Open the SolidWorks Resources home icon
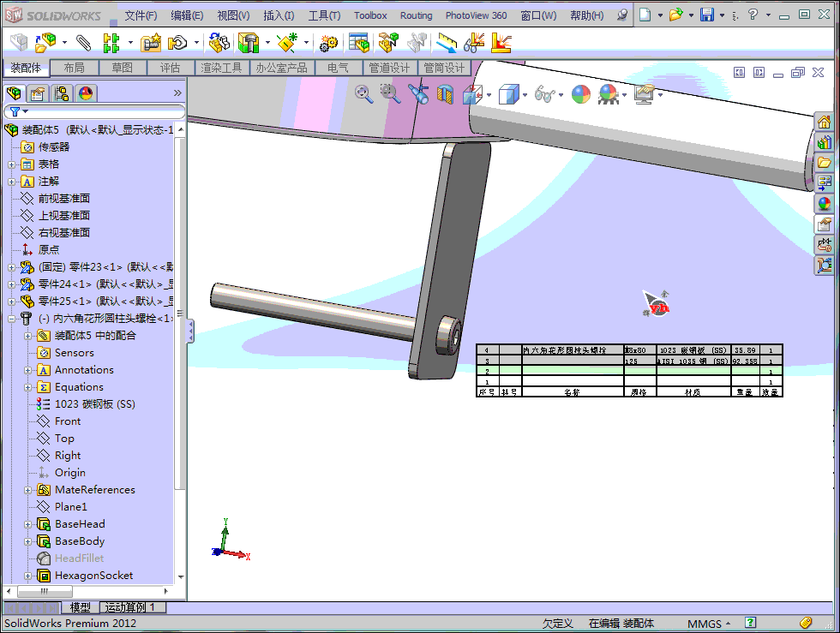The image size is (840, 633). point(824,122)
